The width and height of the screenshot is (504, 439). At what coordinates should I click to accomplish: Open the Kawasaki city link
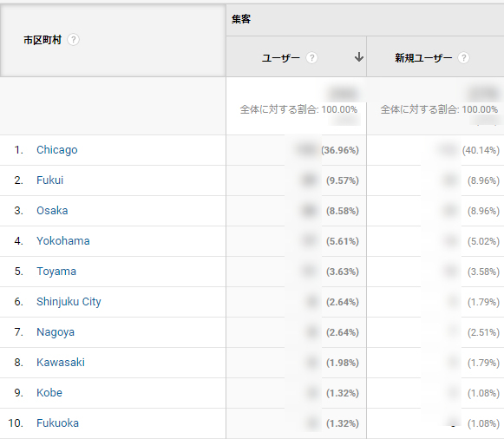pyautogui.click(x=61, y=363)
